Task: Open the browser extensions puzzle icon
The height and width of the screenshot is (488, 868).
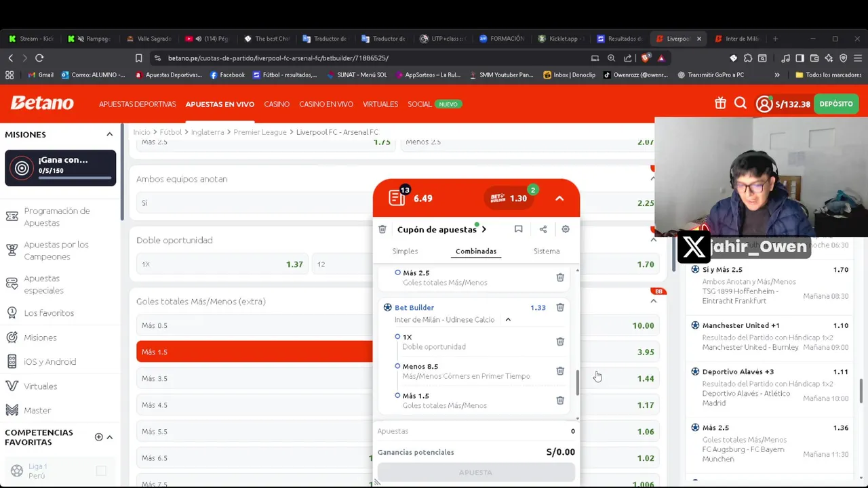Action: pos(748,58)
